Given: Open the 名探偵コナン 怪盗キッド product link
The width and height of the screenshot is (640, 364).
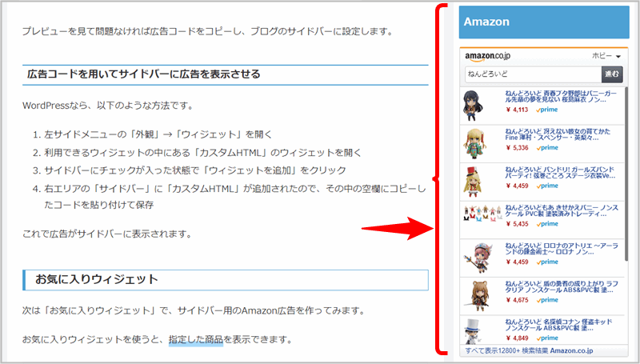Looking at the screenshot, I should (x=558, y=325).
